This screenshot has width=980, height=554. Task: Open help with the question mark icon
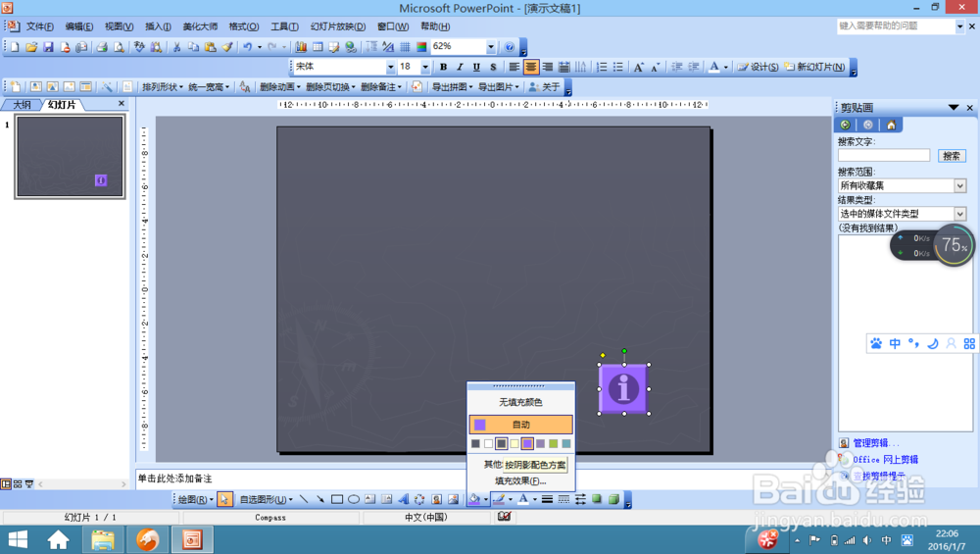click(510, 47)
